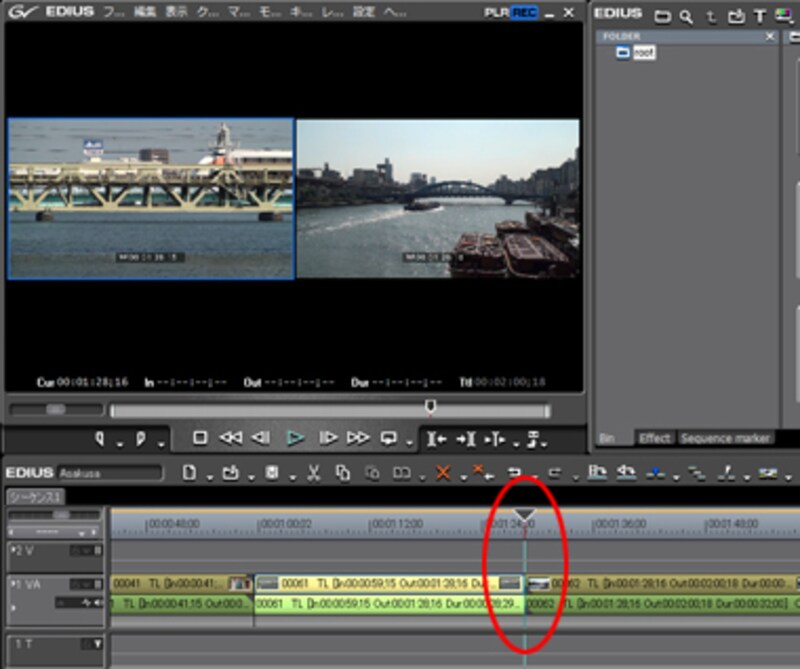Click the New Folder icon in the Bin toolbar

coord(661,15)
